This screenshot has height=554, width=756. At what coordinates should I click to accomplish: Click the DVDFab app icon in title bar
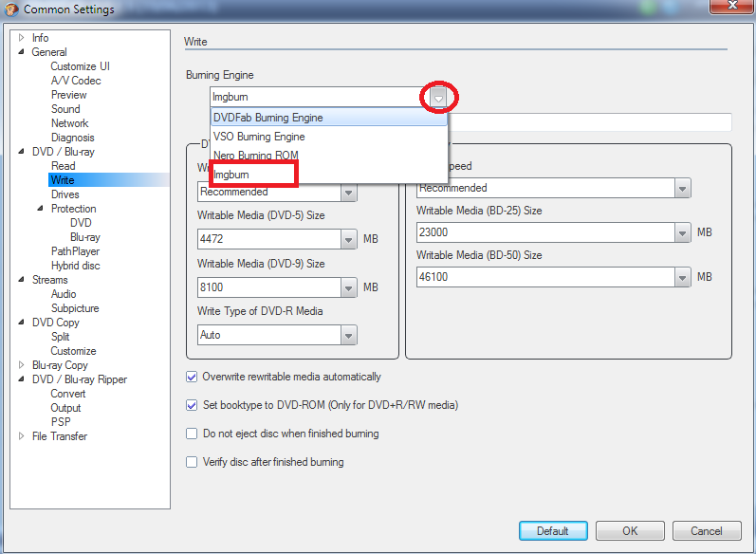(10, 9)
